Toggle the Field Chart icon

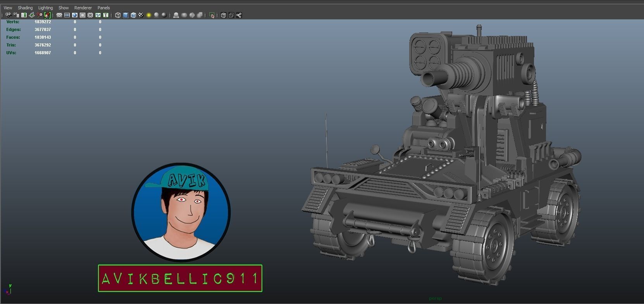(90, 15)
